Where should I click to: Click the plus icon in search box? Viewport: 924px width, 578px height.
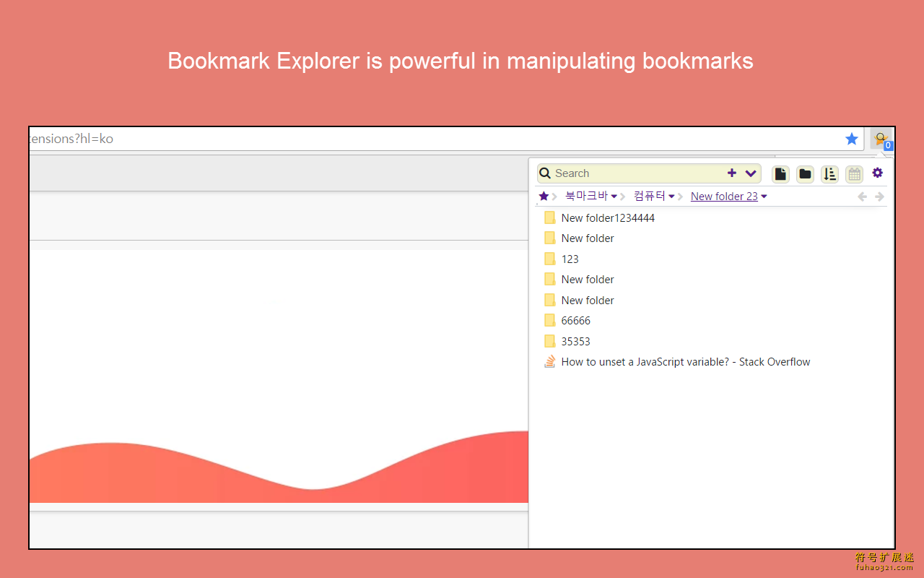[x=732, y=173]
